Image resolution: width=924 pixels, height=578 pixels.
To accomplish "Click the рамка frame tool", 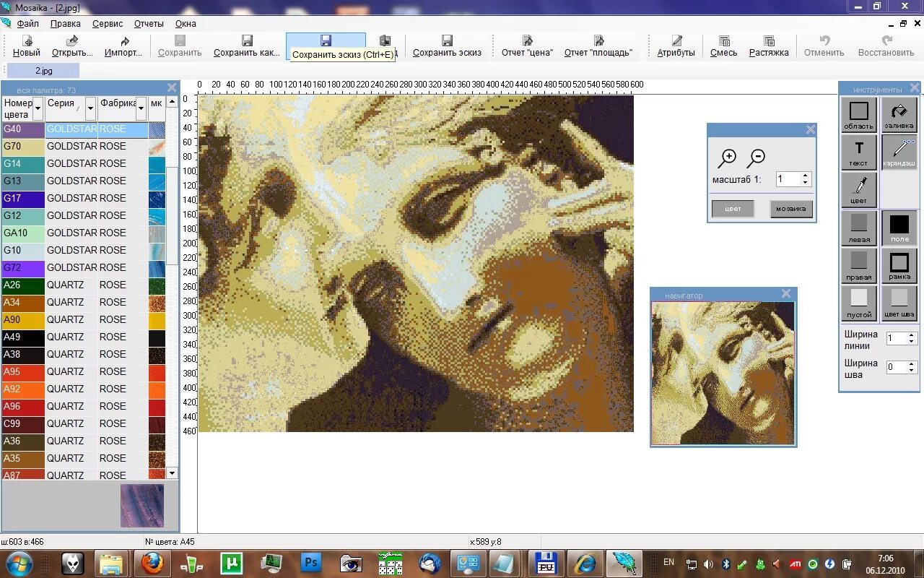I will coord(899,266).
